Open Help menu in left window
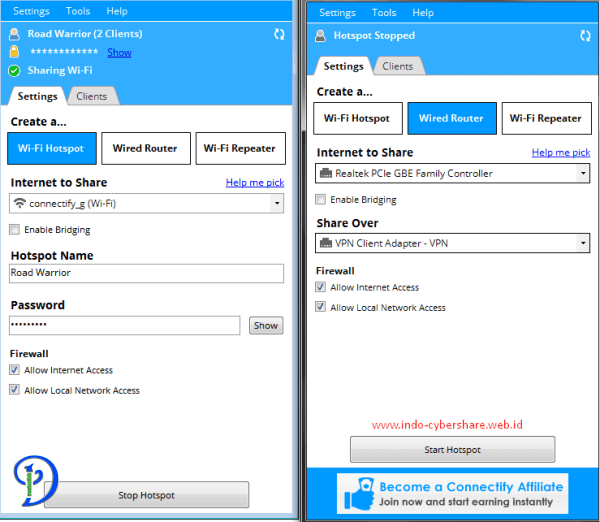Screen dimensions: 600x522 point(117,11)
